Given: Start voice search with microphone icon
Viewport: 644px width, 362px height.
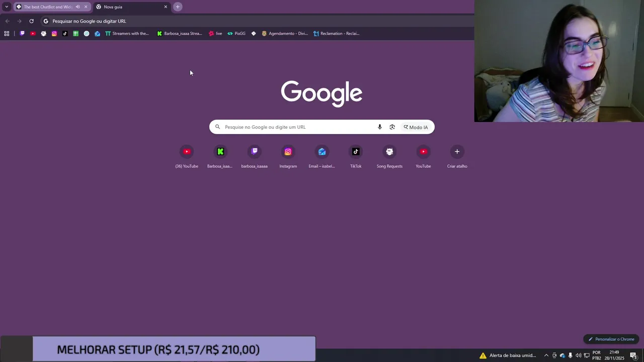Looking at the screenshot, I should point(380,127).
